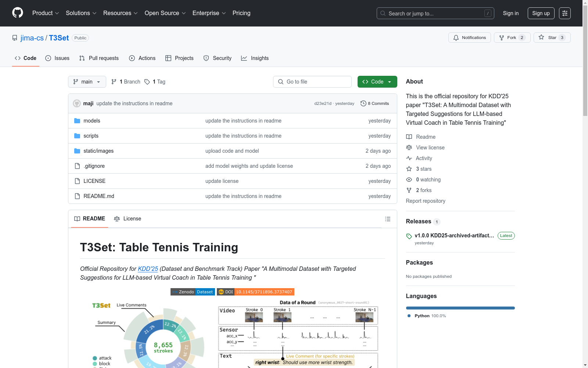Screen dimensions: 588x368
Task: Click the README outline list icon
Action: (387, 219)
